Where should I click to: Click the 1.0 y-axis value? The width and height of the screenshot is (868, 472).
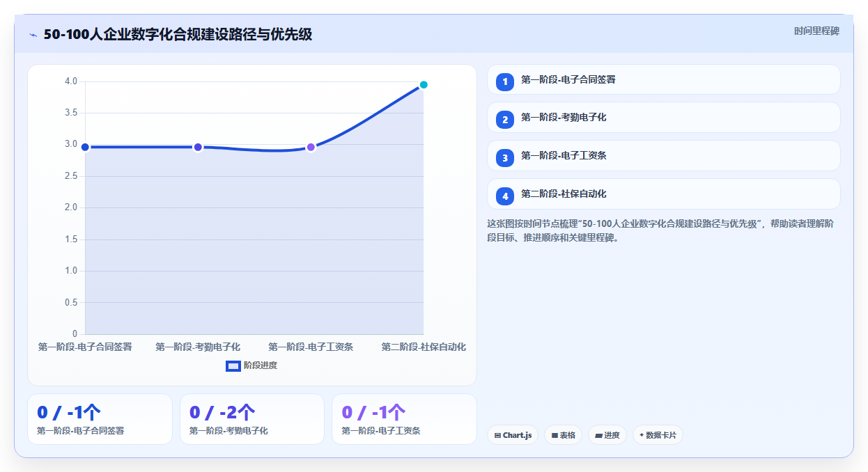(x=71, y=271)
